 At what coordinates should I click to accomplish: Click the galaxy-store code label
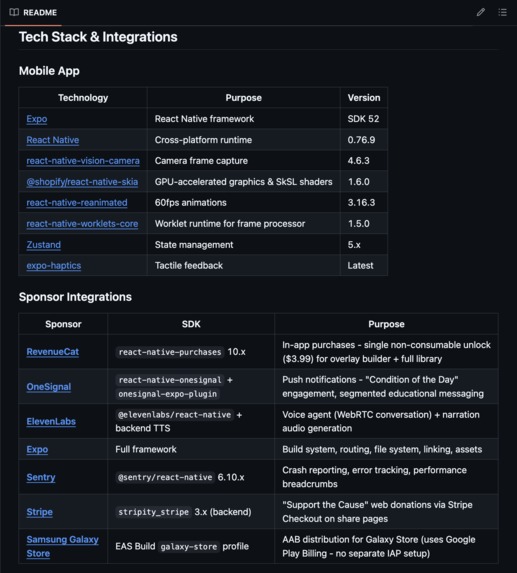point(189,547)
